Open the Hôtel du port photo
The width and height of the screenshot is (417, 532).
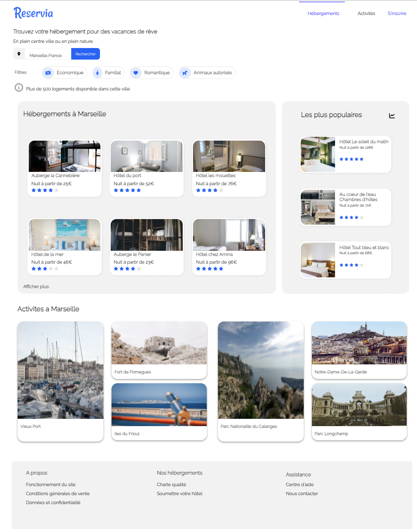pos(147,156)
